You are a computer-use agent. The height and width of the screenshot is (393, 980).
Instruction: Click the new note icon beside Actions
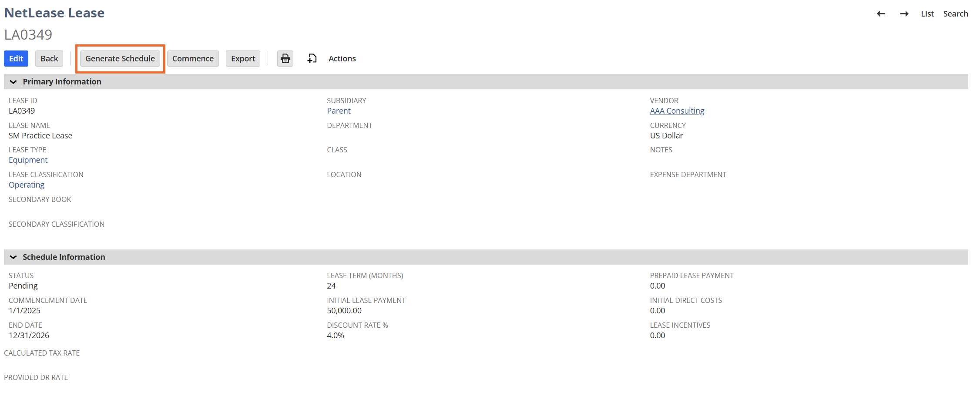tap(312, 59)
